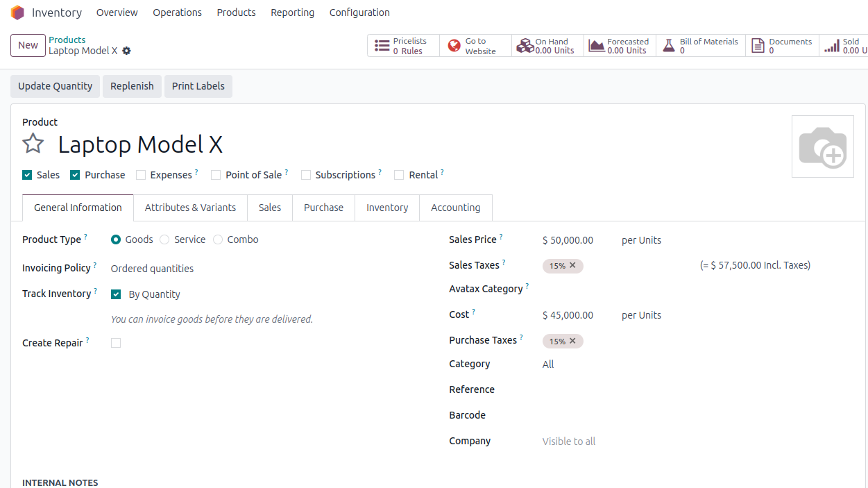
Task: Open the Avatax Category selector
Action: pos(569,289)
